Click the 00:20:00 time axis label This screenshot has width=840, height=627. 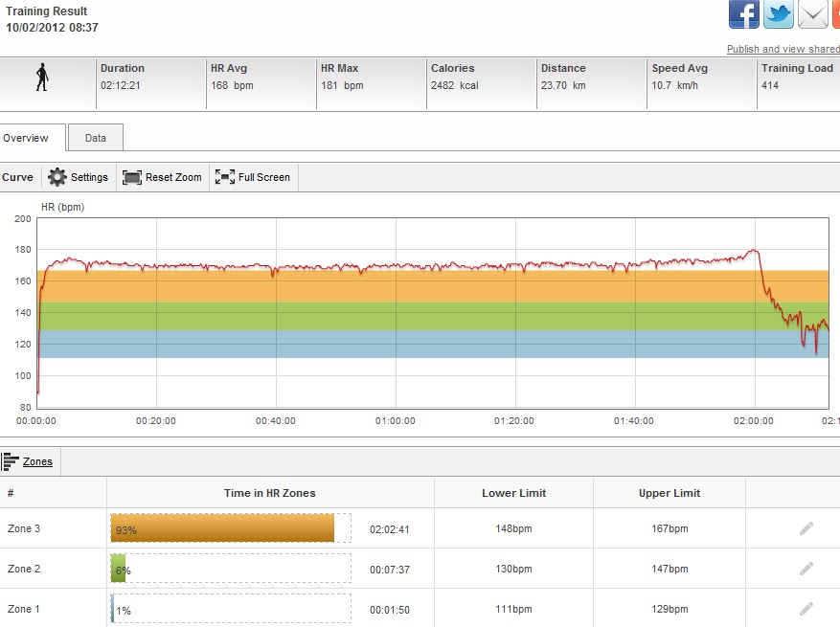(156, 421)
